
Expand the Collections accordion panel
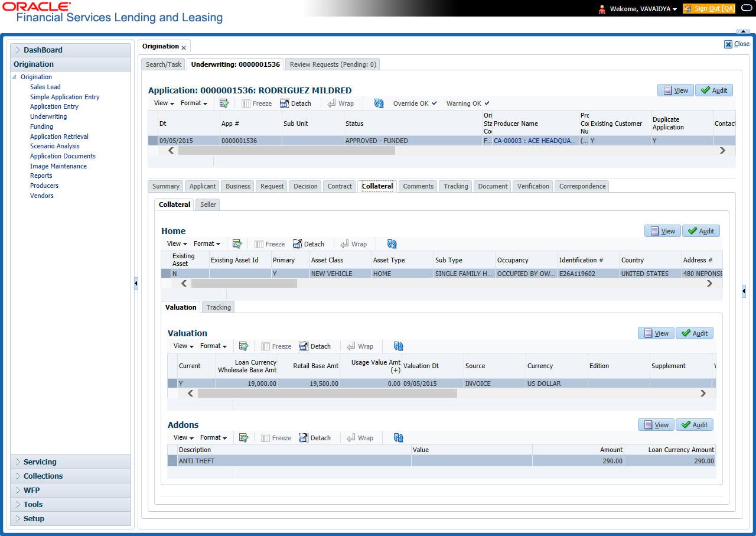(71, 476)
